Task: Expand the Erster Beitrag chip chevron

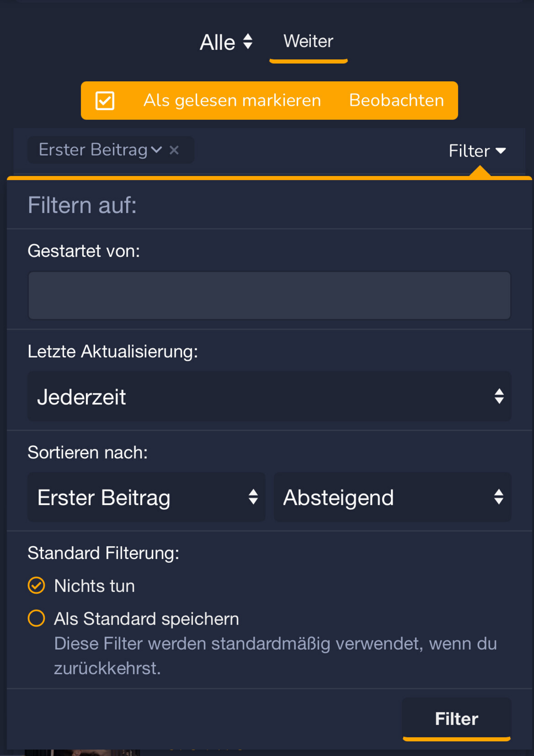Action: click(x=156, y=150)
